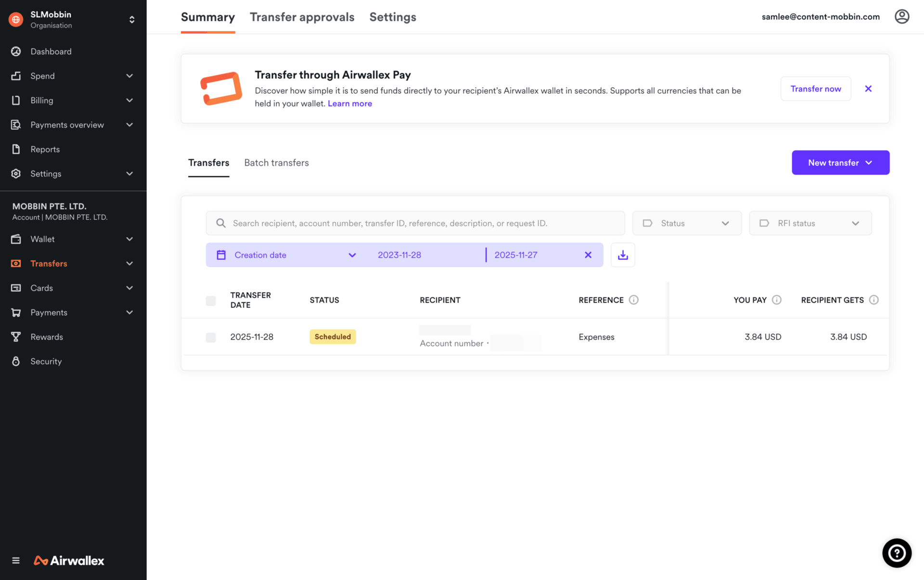Viewport: 924px width, 580px height.
Task: Select the Batch transfers sub-tab
Action: click(276, 163)
